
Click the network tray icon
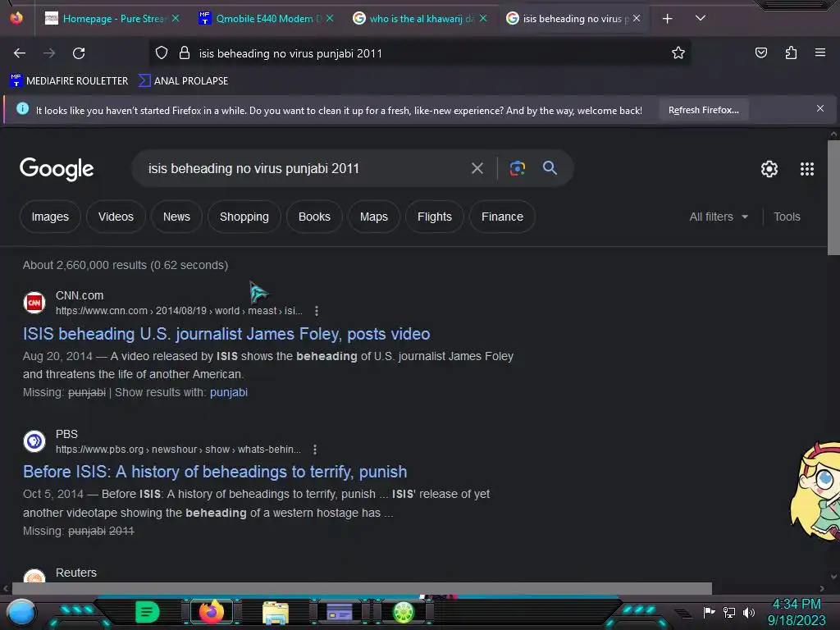(728, 612)
